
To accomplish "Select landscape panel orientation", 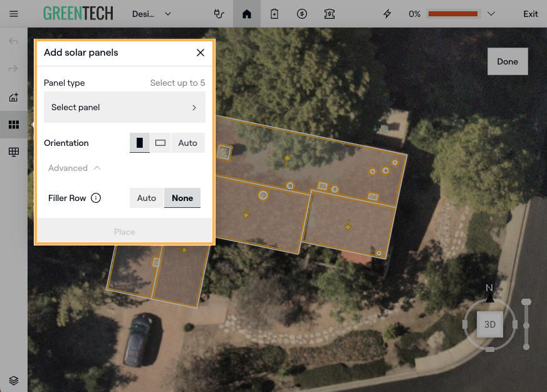I will pyautogui.click(x=160, y=143).
